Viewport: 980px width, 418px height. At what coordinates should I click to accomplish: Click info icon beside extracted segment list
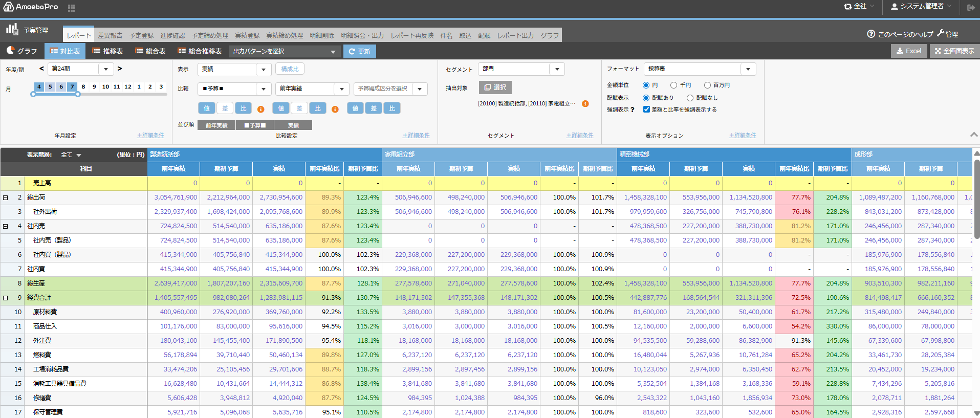pos(585,103)
